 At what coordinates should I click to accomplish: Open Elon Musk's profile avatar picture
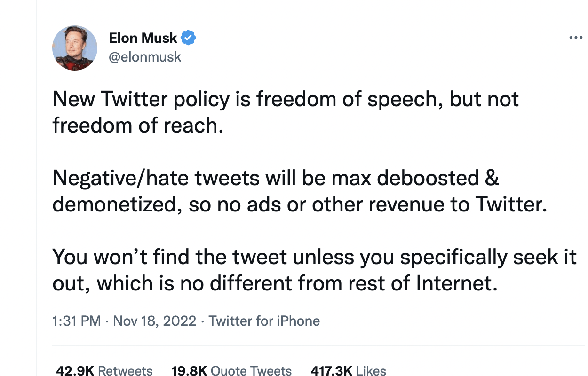click(75, 48)
